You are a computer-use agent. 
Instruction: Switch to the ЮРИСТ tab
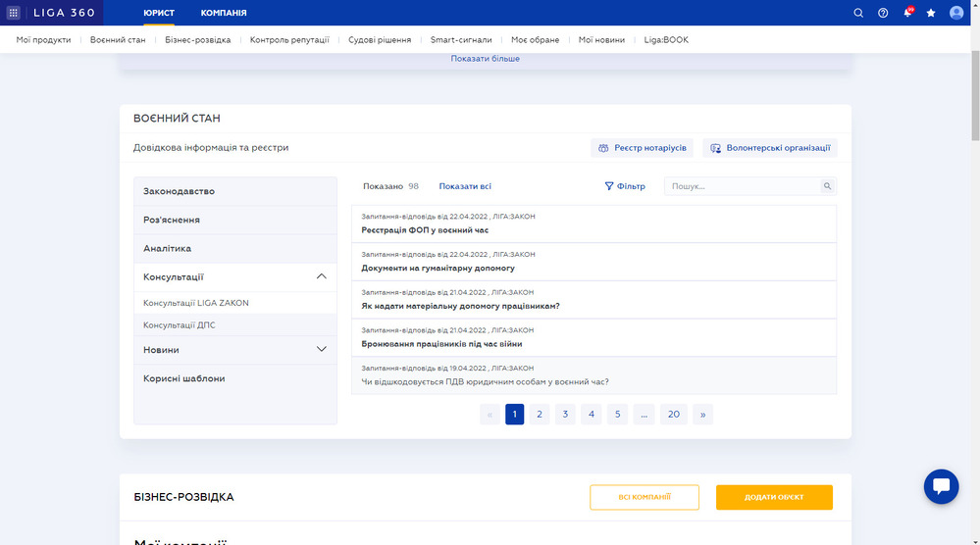click(x=159, y=13)
